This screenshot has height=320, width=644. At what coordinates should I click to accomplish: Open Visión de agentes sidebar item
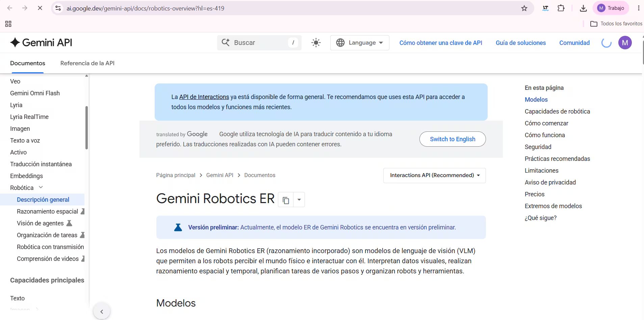pos(40,223)
